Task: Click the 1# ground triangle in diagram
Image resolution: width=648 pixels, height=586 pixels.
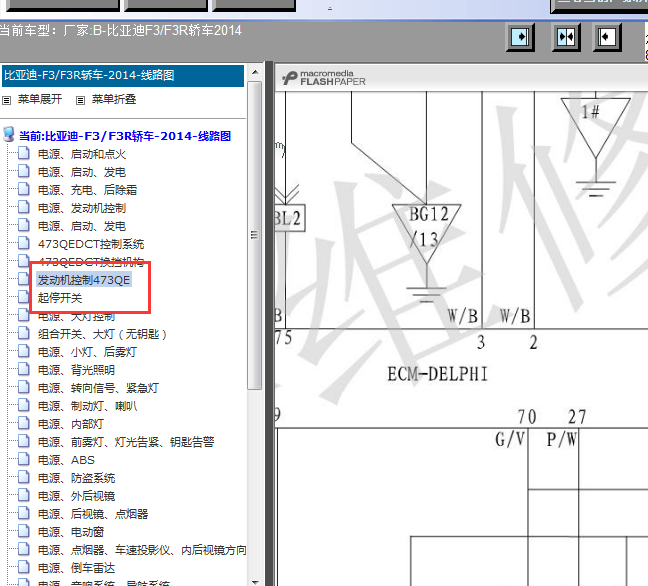Action: click(x=596, y=127)
